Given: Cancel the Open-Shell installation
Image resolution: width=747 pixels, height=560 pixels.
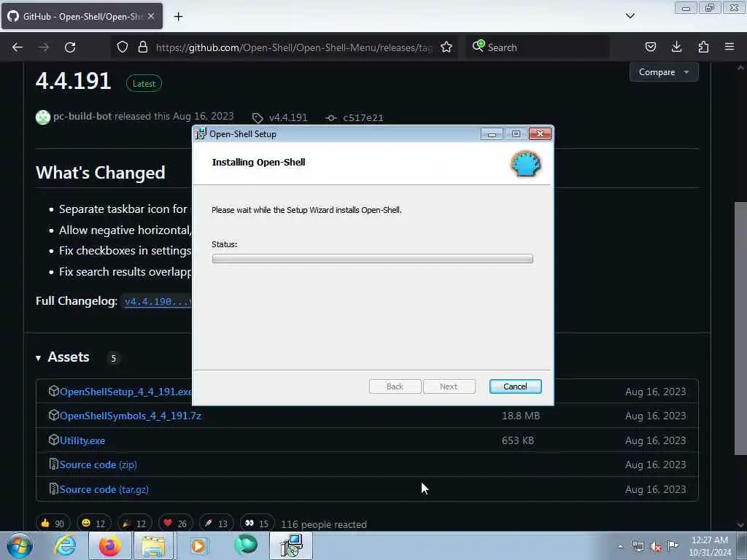Looking at the screenshot, I should [515, 386].
